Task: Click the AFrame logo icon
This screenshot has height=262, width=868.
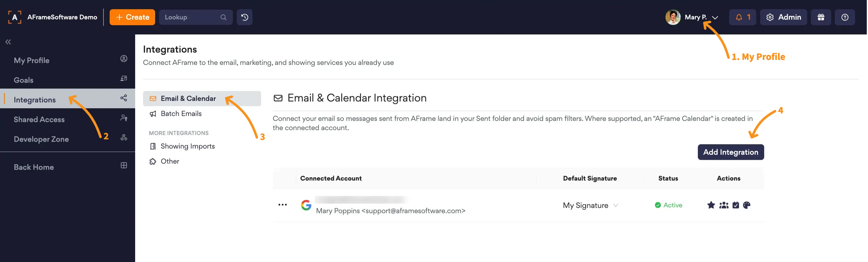Action: click(14, 17)
